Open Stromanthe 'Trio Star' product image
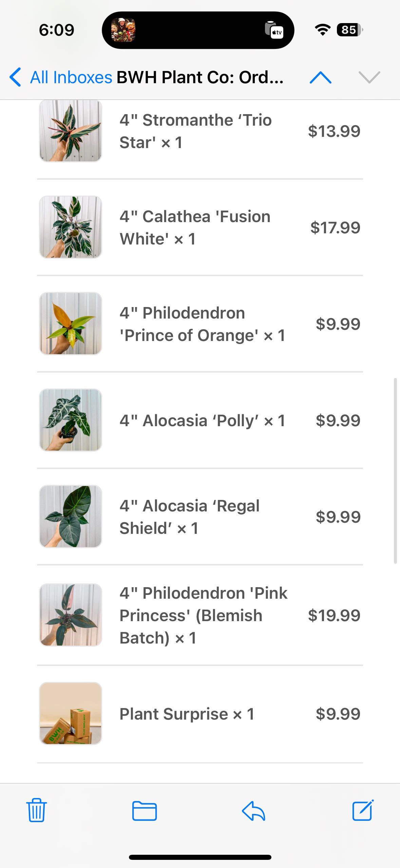Viewport: 400px width, 868px height. click(71, 131)
